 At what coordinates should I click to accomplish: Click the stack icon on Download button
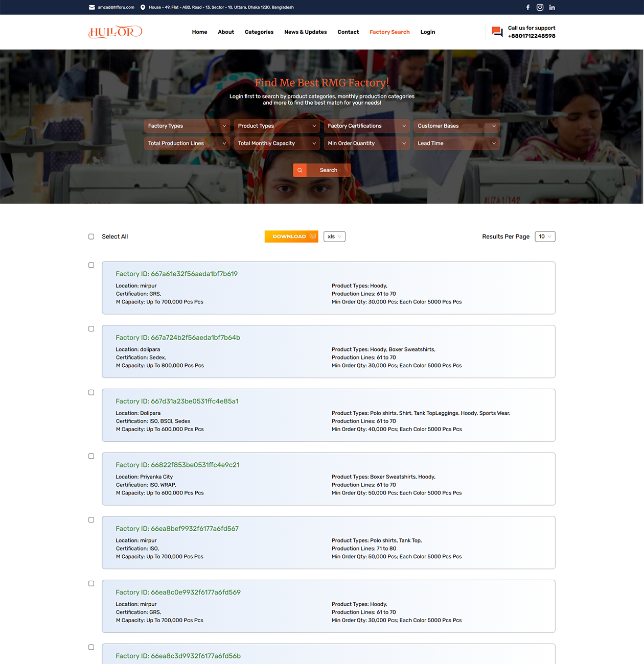tap(313, 236)
